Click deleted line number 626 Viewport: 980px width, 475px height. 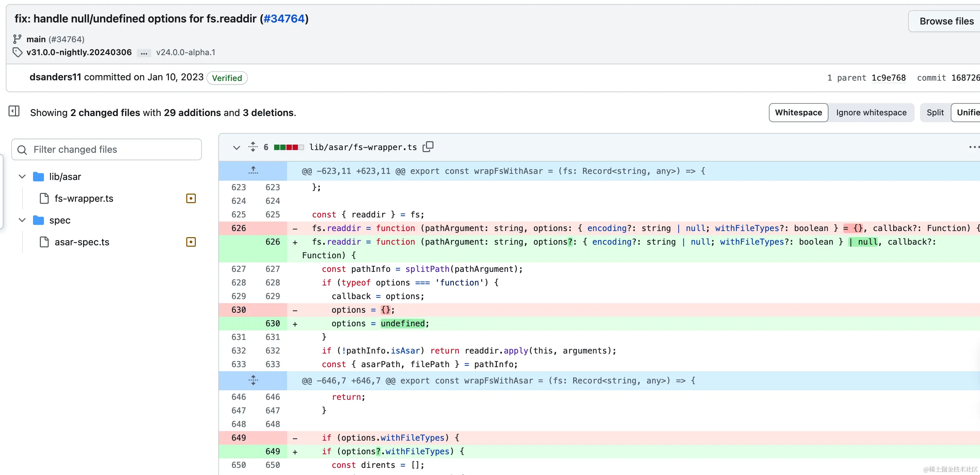click(239, 228)
